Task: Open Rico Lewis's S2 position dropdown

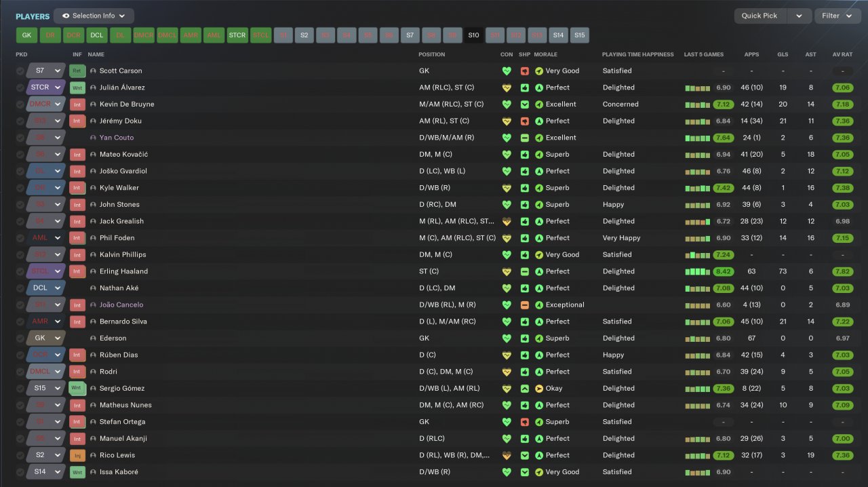Action: (x=46, y=455)
